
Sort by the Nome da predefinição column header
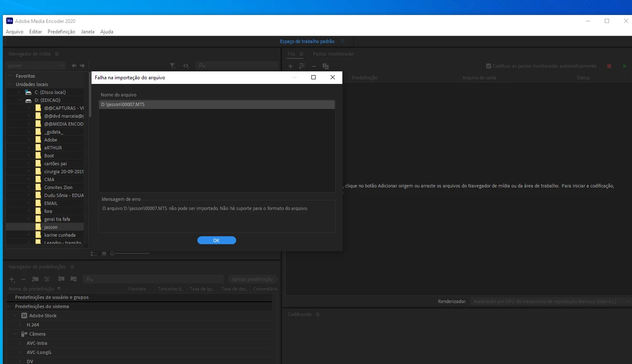pyautogui.click(x=31, y=289)
